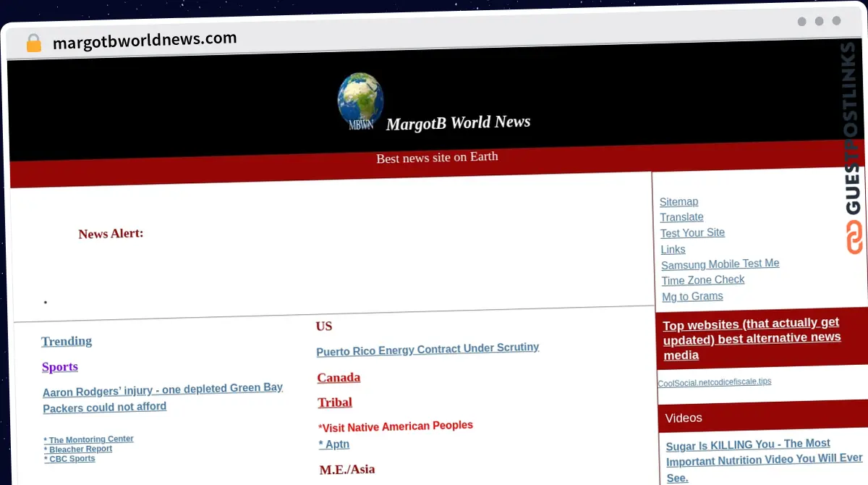Open the Links sidebar entry
This screenshot has width=868, height=485.
[x=673, y=249]
